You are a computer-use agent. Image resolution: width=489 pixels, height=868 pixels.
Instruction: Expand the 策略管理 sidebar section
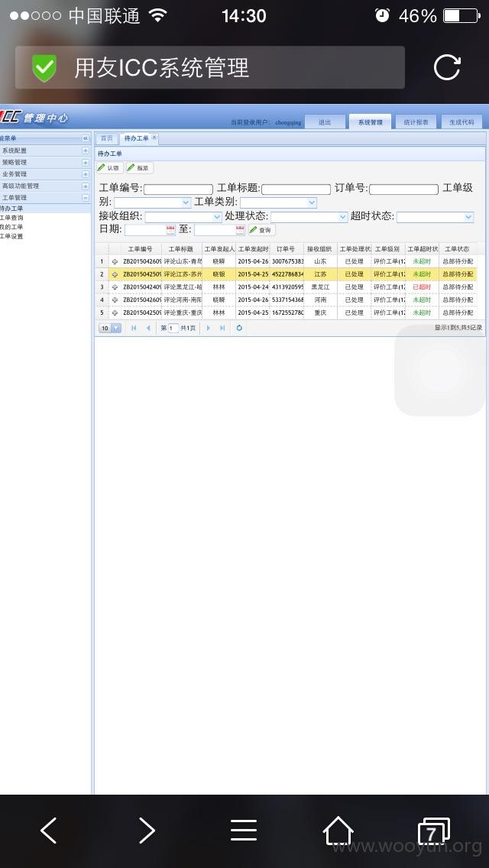pyautogui.click(x=86, y=163)
